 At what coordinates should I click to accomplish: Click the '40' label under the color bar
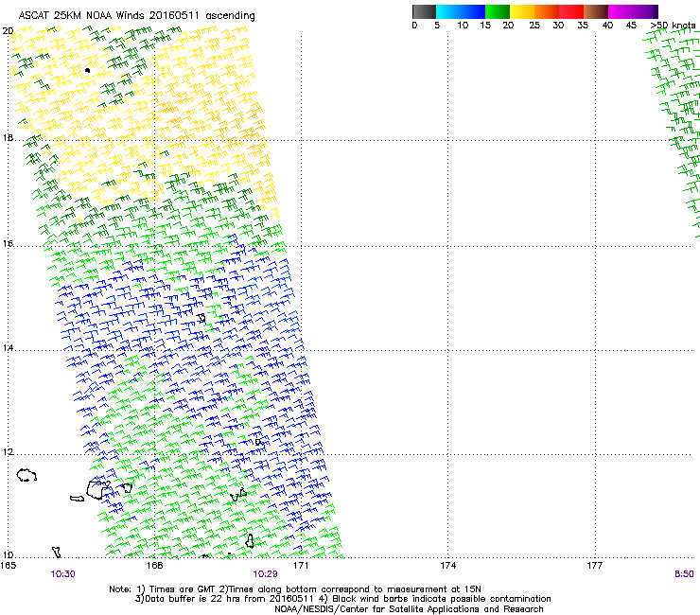(607, 26)
